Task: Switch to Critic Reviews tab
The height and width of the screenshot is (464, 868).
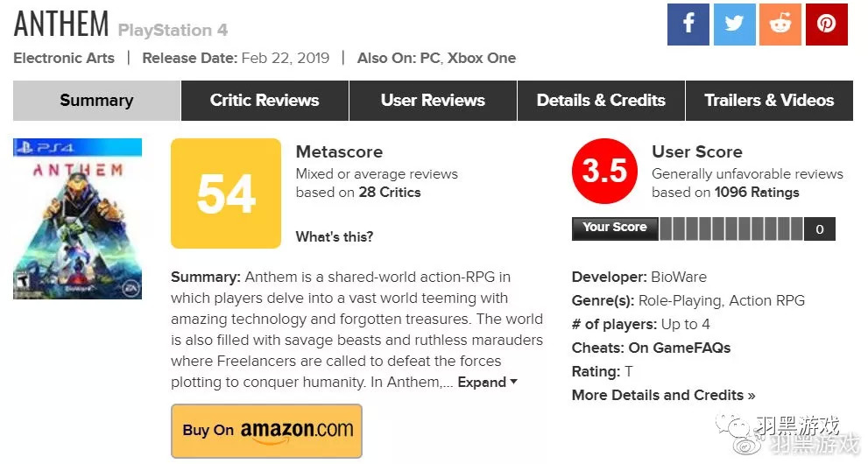Action: coord(265,101)
